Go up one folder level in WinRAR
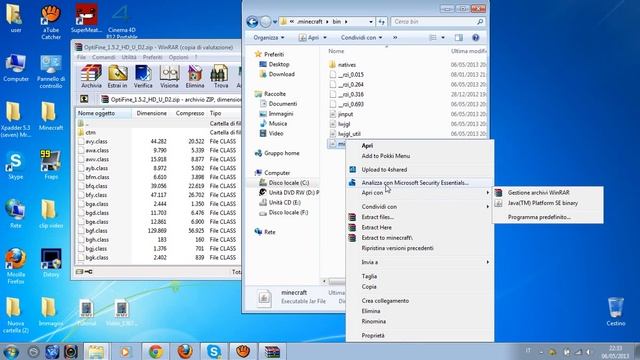Image resolution: width=640 pixels, height=360 pixels. [x=84, y=99]
